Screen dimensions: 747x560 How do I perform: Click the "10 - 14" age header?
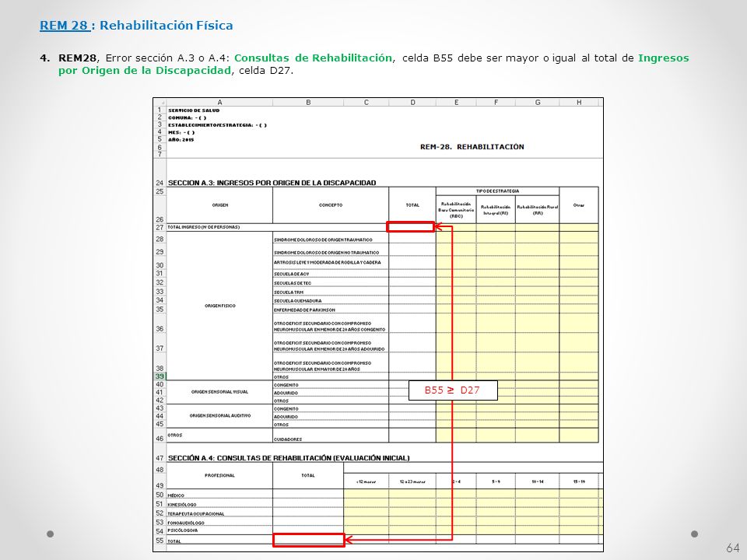538,482
